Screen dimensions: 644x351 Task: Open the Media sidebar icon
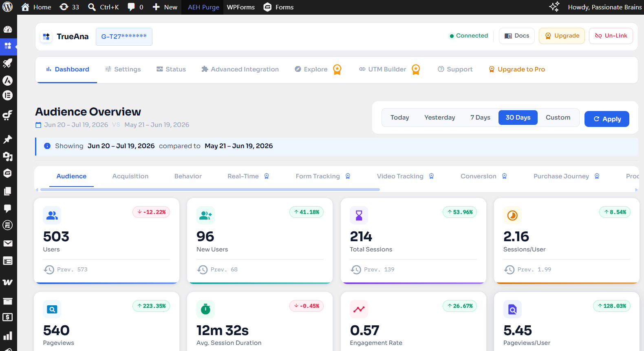pyautogui.click(x=8, y=156)
